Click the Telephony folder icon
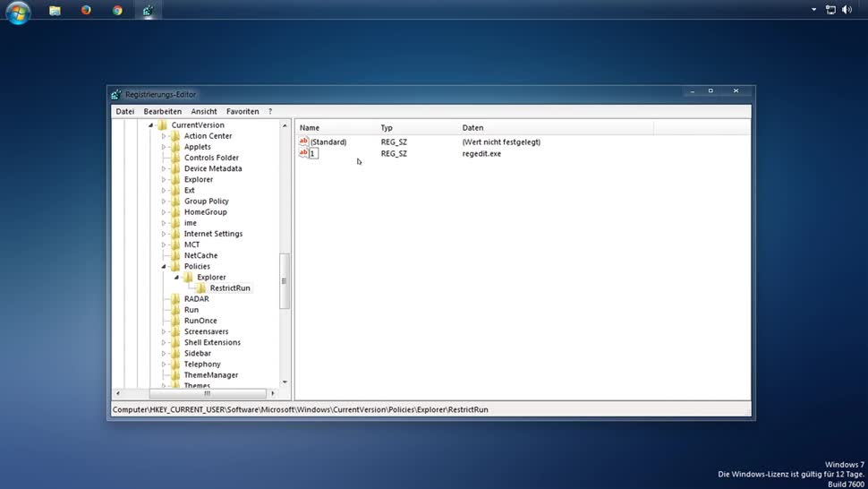This screenshot has height=489, width=868. (175, 364)
